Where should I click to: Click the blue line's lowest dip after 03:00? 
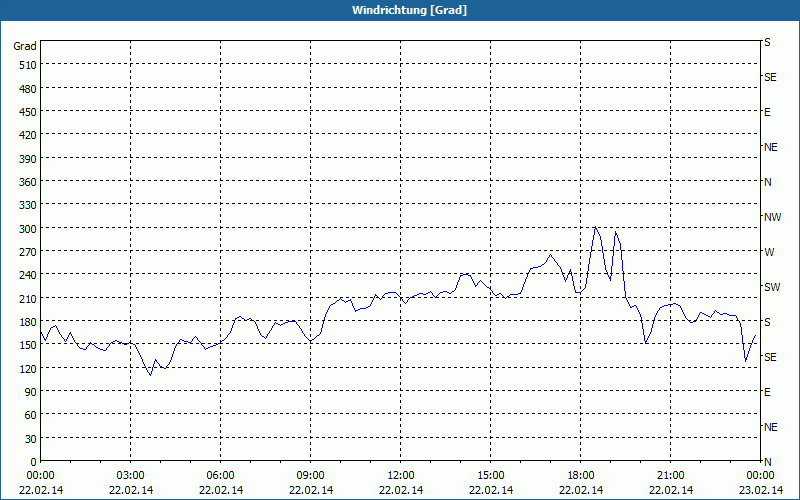click(x=150, y=375)
